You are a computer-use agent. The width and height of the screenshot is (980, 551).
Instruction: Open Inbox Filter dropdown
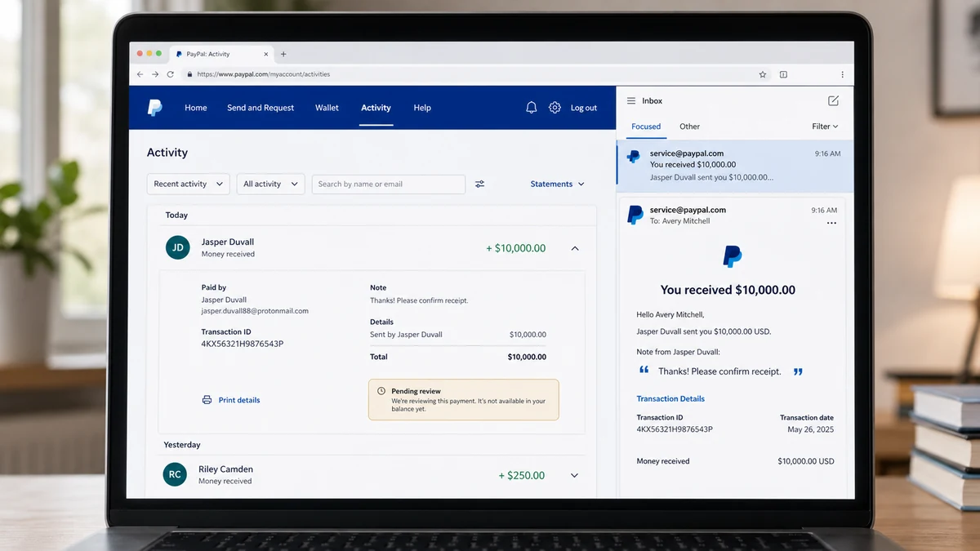coord(825,127)
